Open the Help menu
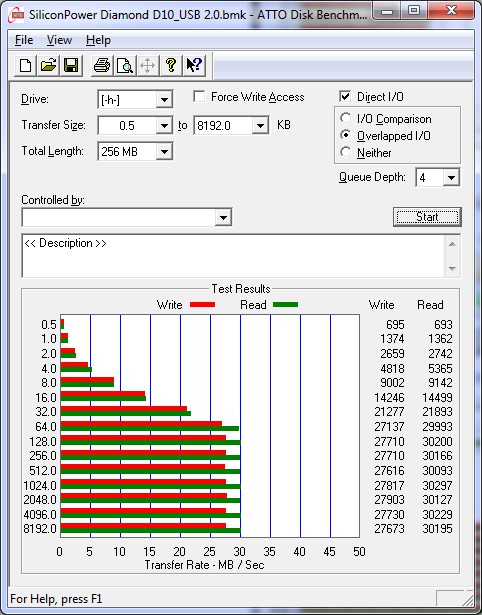 (98, 40)
